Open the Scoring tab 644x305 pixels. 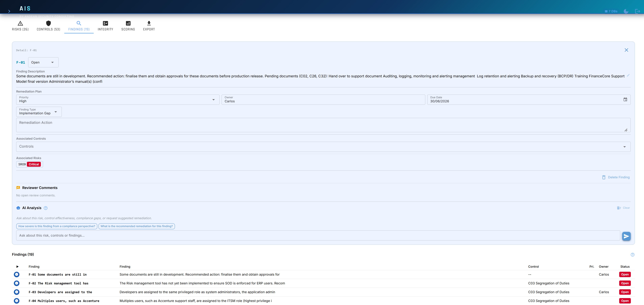coord(128,26)
